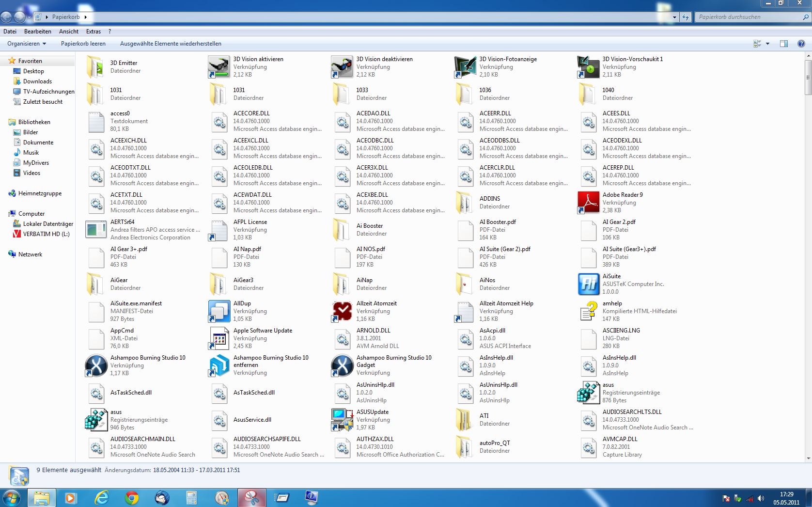The image size is (812, 507).
Task: Select the 3D Vision aktivieren shortcut icon
Action: click(219, 67)
